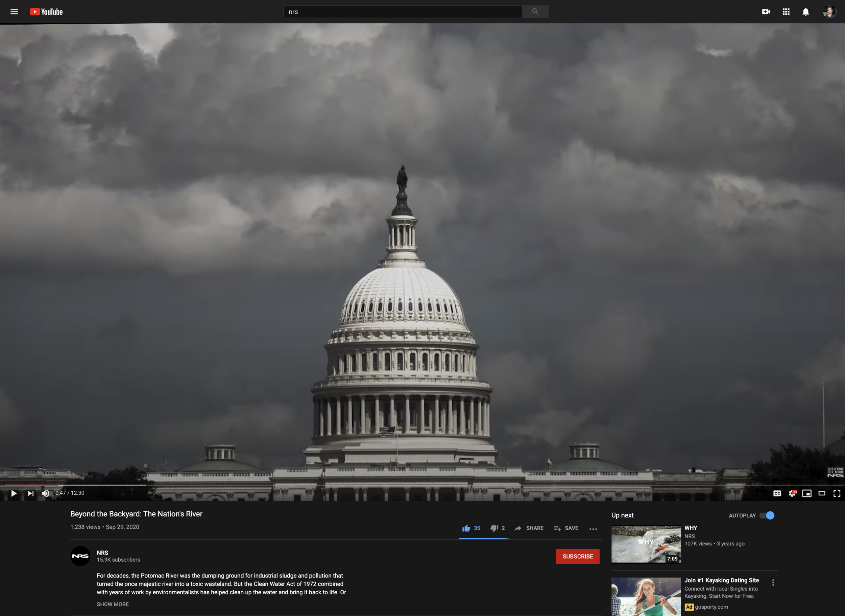The width and height of the screenshot is (845, 616).
Task: Mute the video volume
Action: (46, 493)
